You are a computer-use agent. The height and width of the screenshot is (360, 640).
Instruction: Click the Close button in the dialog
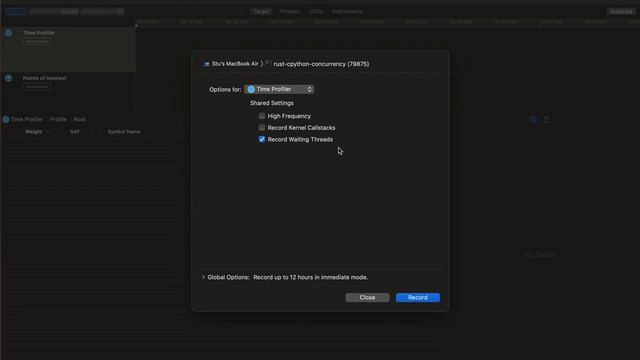click(x=367, y=298)
